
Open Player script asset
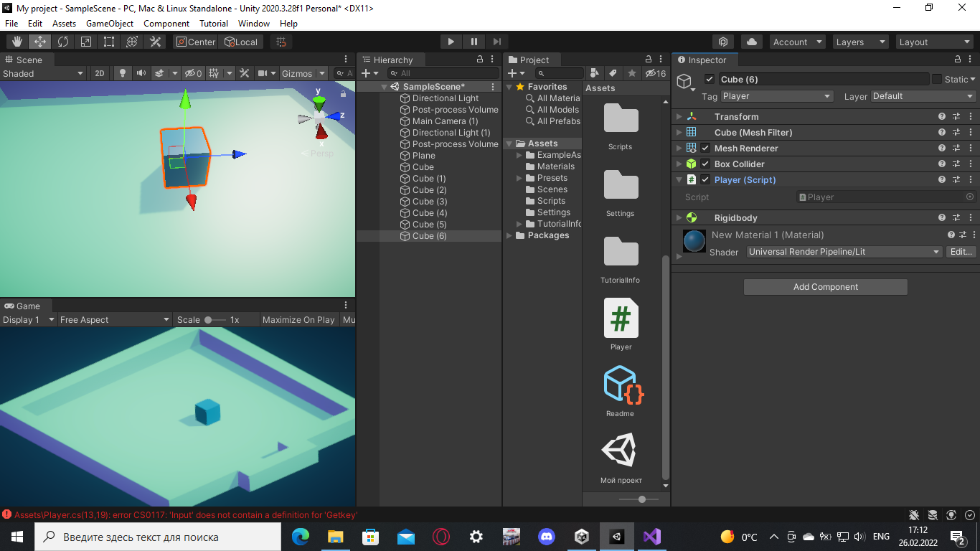621,324
